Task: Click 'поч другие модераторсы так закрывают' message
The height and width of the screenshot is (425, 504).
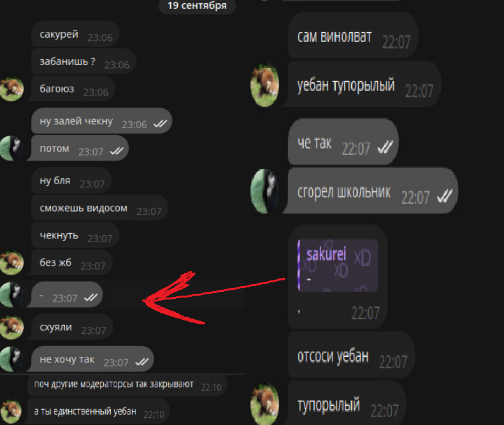Action: (127, 384)
